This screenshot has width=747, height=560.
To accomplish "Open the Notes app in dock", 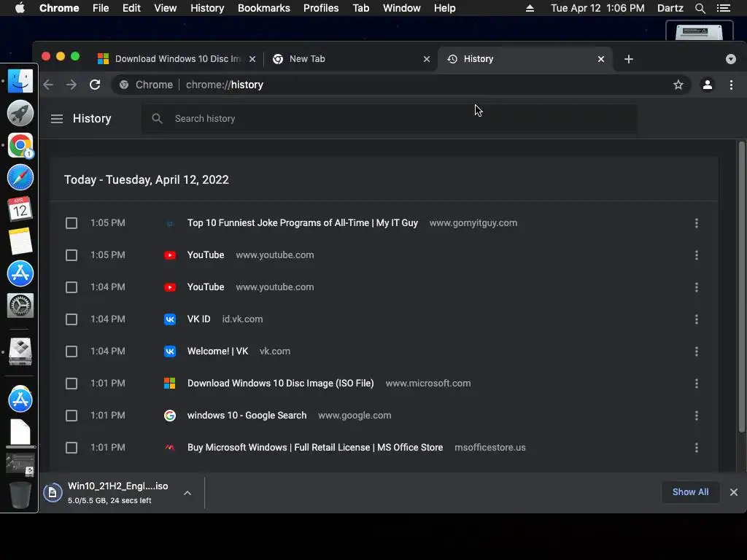I will coord(20,241).
